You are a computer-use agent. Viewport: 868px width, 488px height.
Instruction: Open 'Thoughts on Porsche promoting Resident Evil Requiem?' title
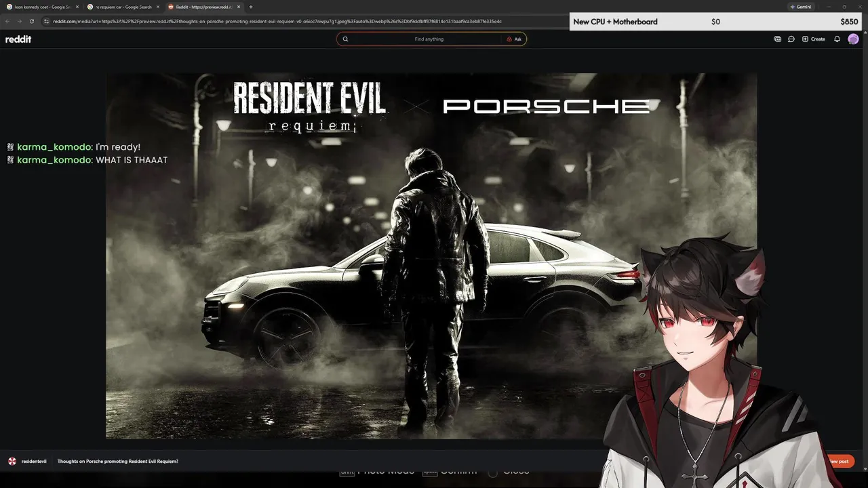click(118, 461)
